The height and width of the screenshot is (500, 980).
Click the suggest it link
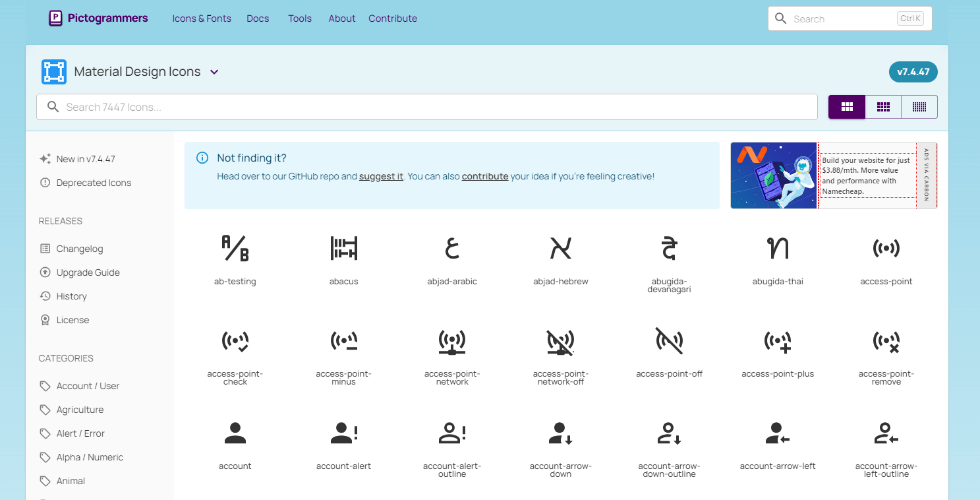coord(381,176)
